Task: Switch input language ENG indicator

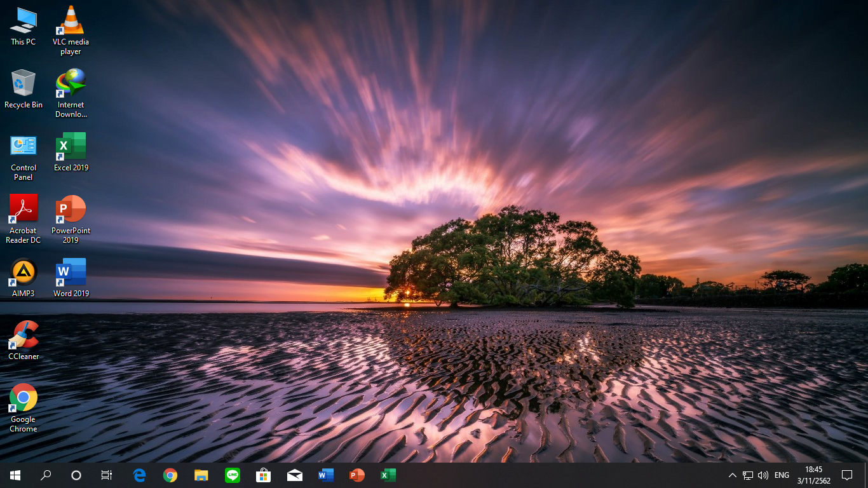Action: click(x=782, y=475)
